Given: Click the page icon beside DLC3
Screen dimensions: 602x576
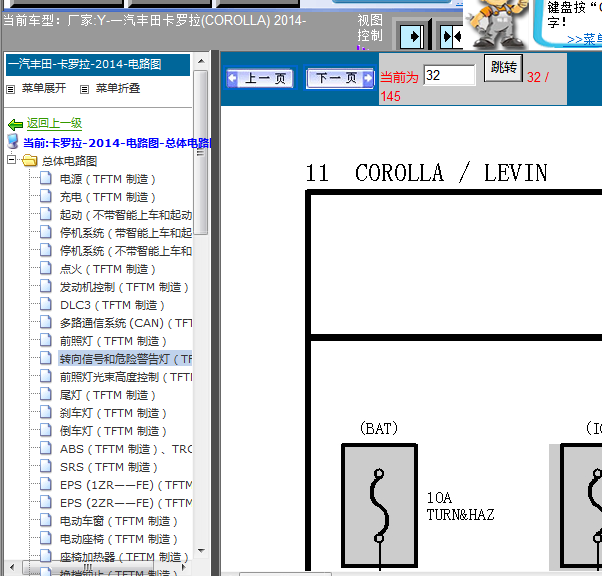Looking at the screenshot, I should (46, 304).
